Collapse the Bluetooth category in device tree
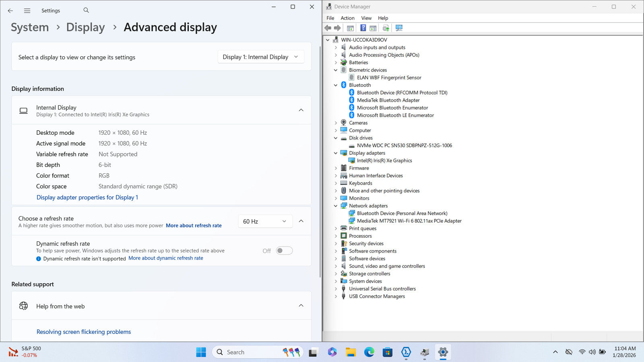Viewport: 644px width, 362px height. pyautogui.click(x=336, y=85)
